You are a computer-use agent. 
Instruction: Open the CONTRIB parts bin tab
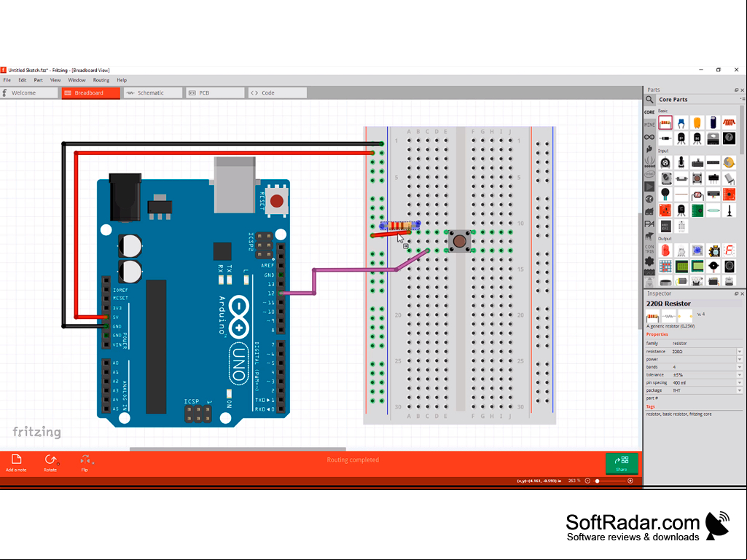point(649,249)
